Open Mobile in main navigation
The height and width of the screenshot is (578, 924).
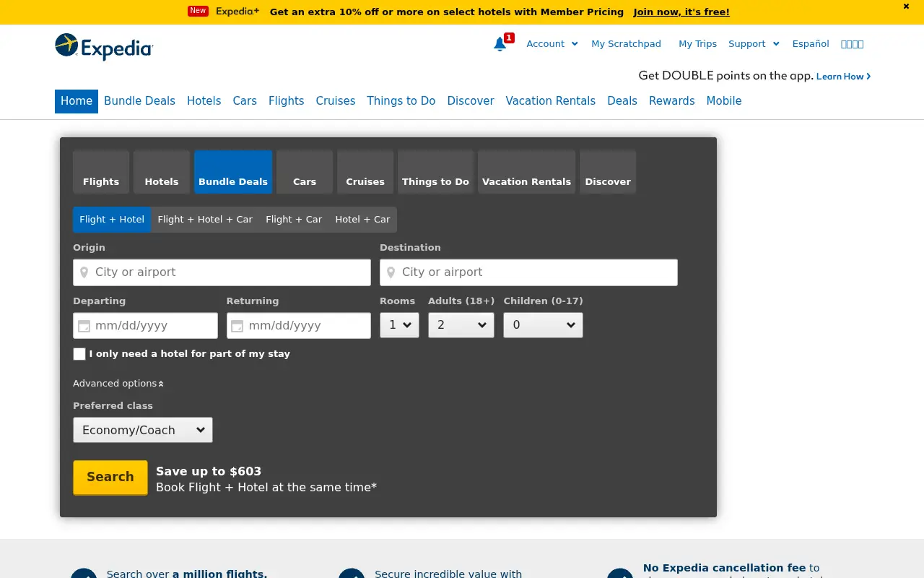coord(724,101)
